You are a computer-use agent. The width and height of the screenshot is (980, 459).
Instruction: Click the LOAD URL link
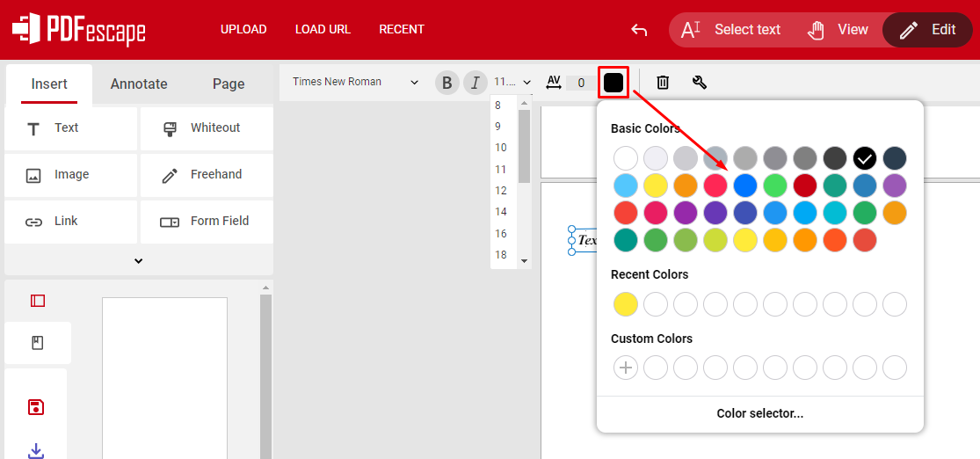click(323, 29)
